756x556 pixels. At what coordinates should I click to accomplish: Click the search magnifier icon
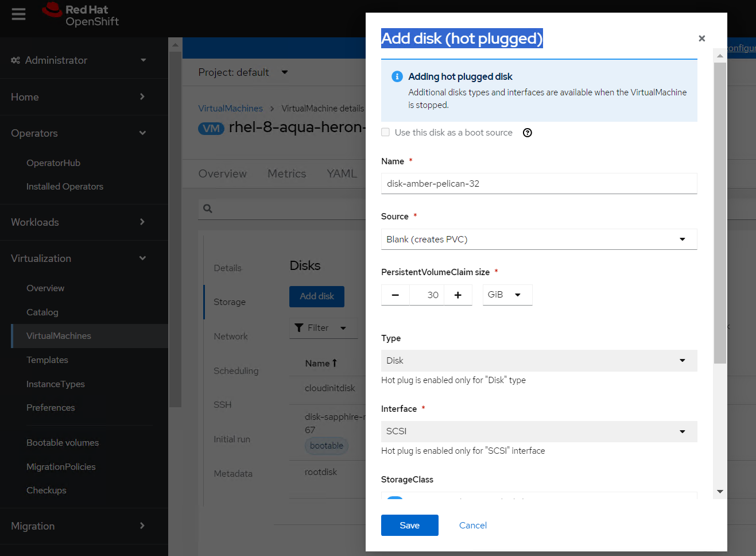click(x=208, y=208)
